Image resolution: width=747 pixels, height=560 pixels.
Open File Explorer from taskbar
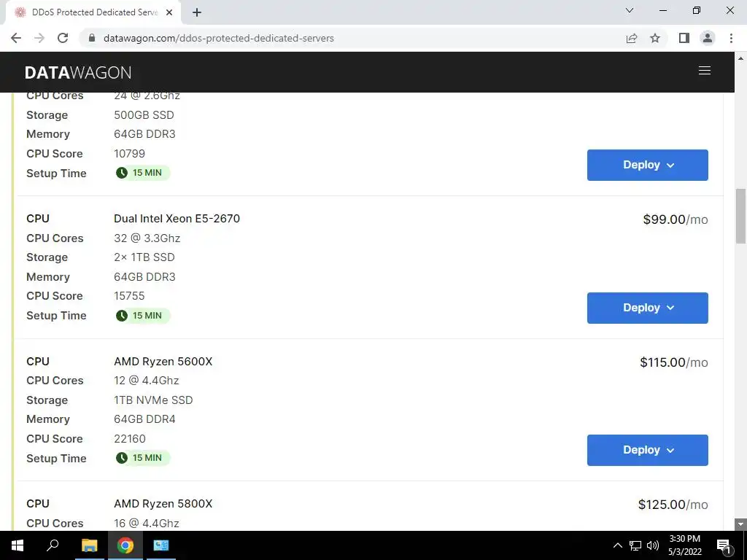[x=89, y=545]
